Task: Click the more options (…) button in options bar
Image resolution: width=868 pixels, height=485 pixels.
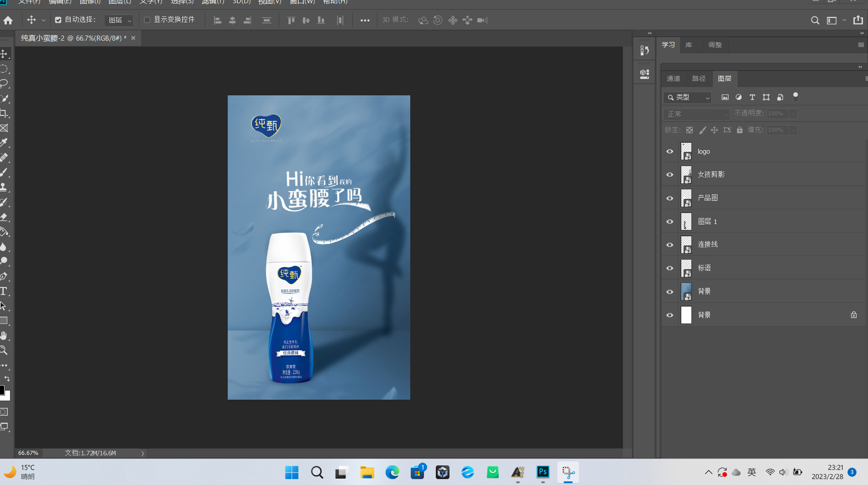Action: tap(365, 20)
